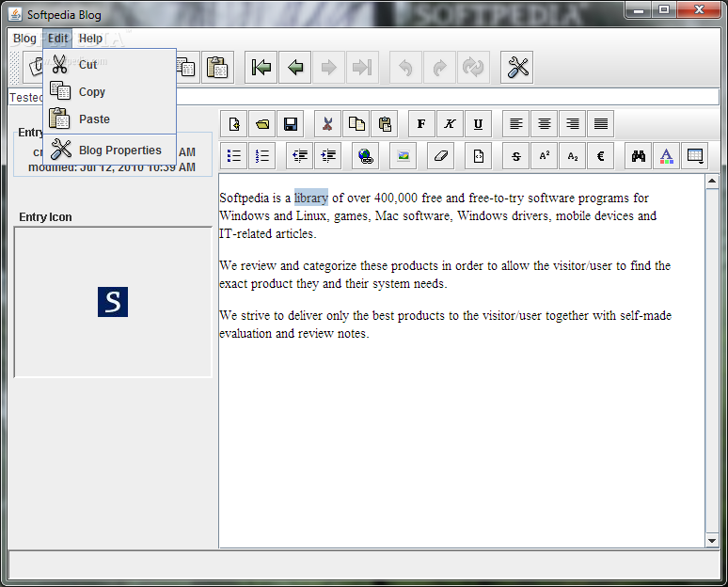Toggle underline formatting (U button)

pyautogui.click(x=478, y=124)
